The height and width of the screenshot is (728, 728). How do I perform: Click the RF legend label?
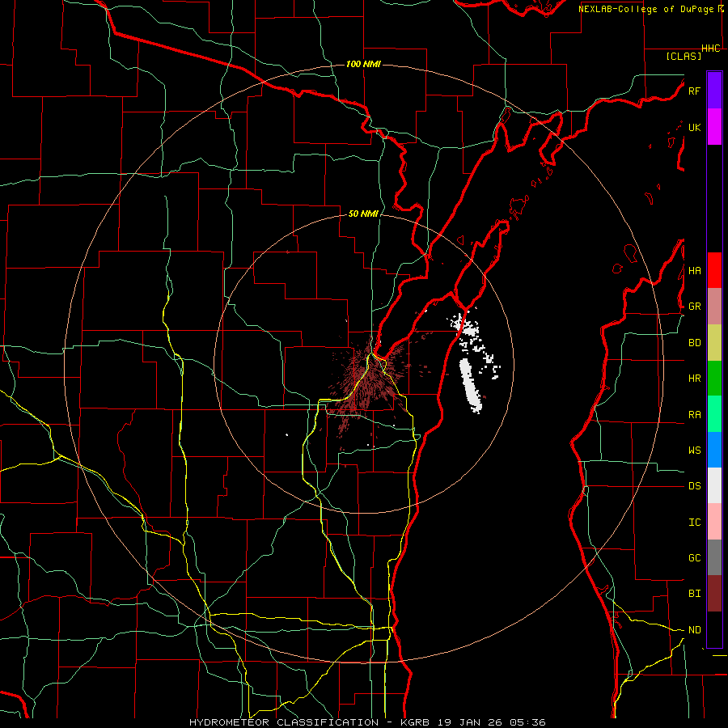pyautogui.click(x=694, y=91)
